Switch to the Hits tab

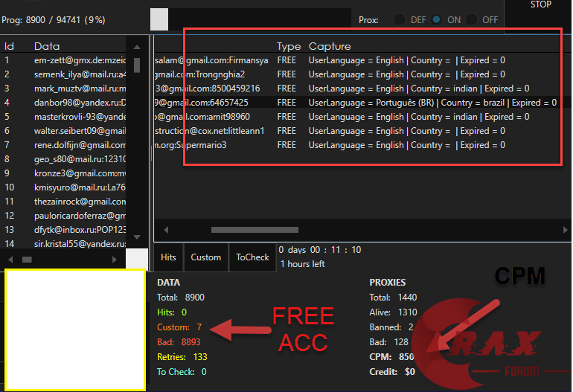pos(168,257)
